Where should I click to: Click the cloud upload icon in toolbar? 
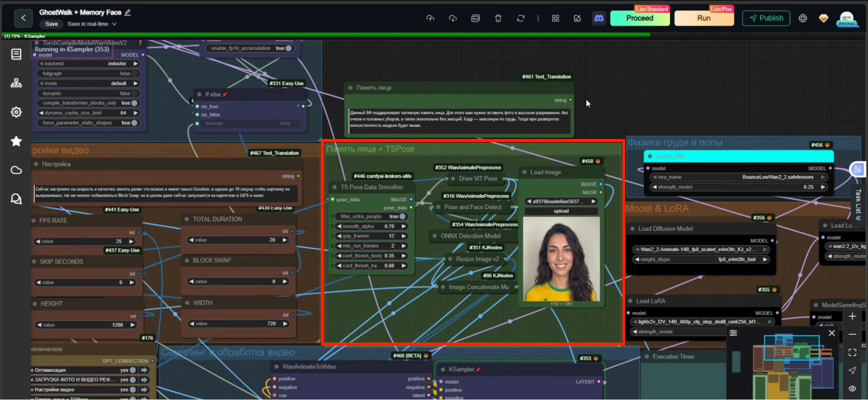pos(430,18)
